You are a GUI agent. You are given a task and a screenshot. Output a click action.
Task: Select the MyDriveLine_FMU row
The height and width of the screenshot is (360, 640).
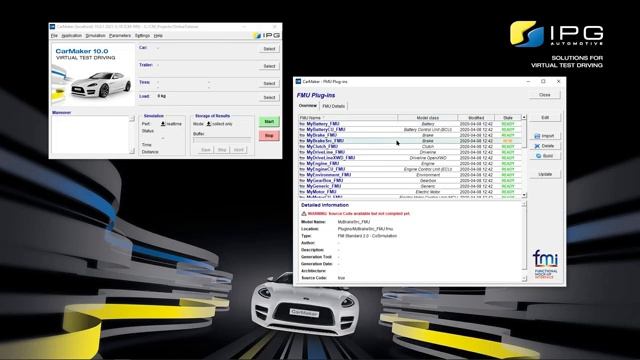(x=410, y=152)
